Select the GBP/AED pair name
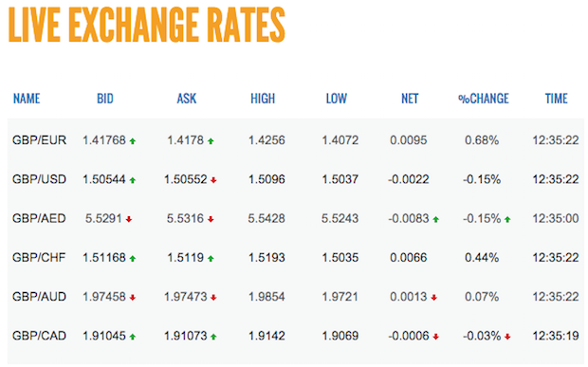The height and width of the screenshot is (367, 588). pos(39,218)
